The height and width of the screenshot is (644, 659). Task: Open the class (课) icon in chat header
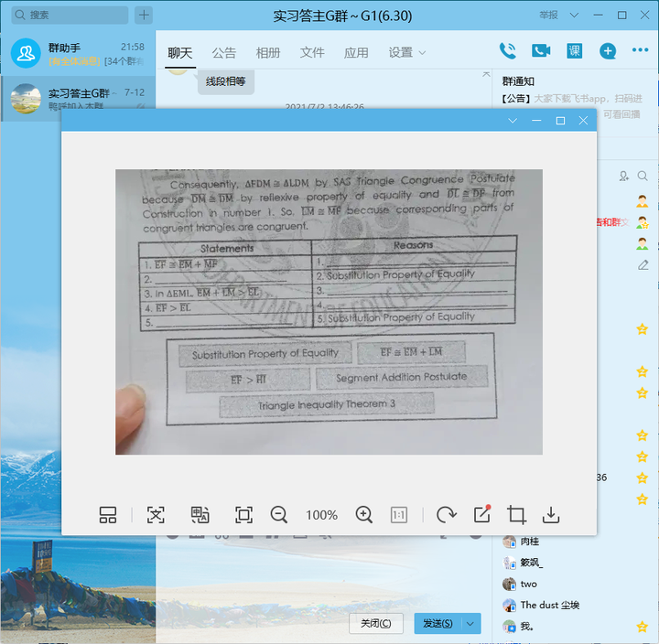coord(574,51)
